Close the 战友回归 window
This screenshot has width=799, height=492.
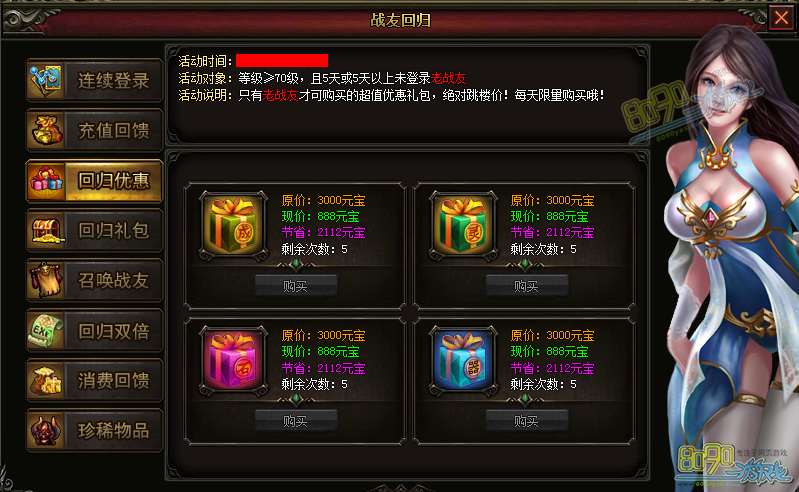pos(781,18)
